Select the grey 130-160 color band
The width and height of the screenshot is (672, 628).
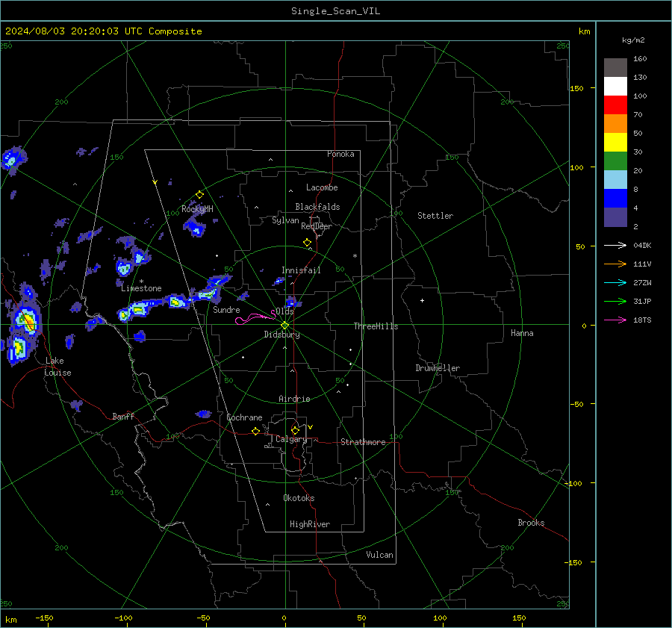click(615, 68)
